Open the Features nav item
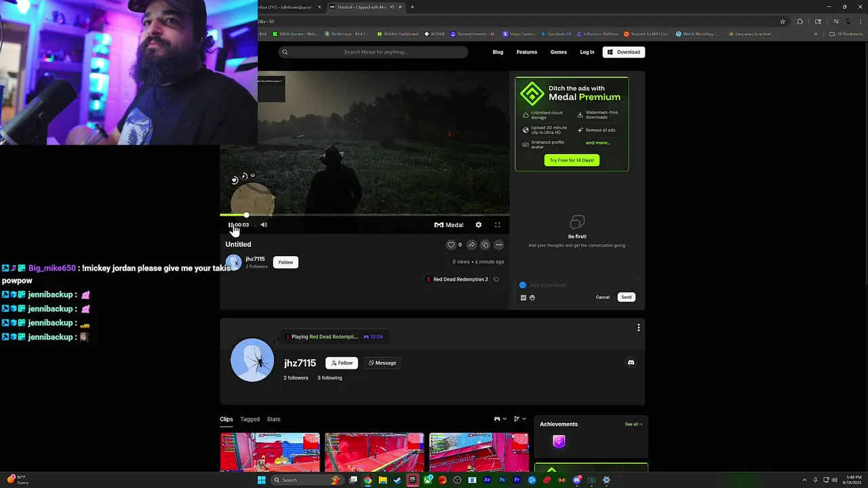868x488 pixels. point(527,52)
